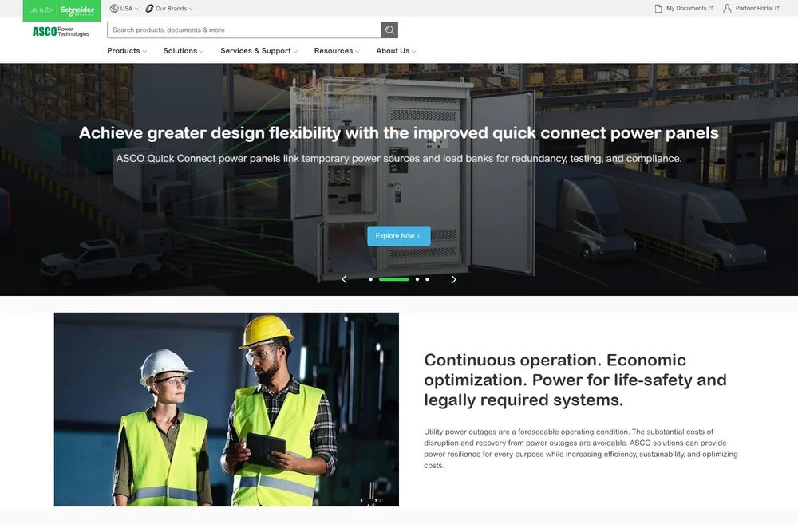Expand the Our Brands dropdown
Viewport: 798px width, 532px height.
[169, 9]
